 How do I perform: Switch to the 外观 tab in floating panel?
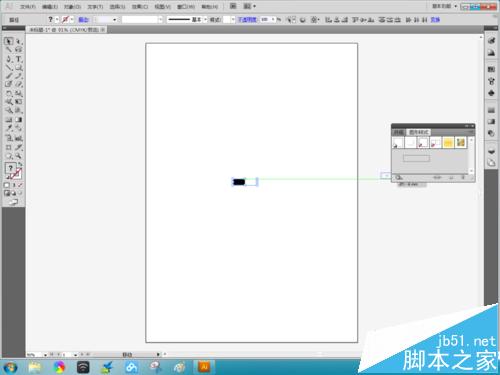[x=399, y=132]
